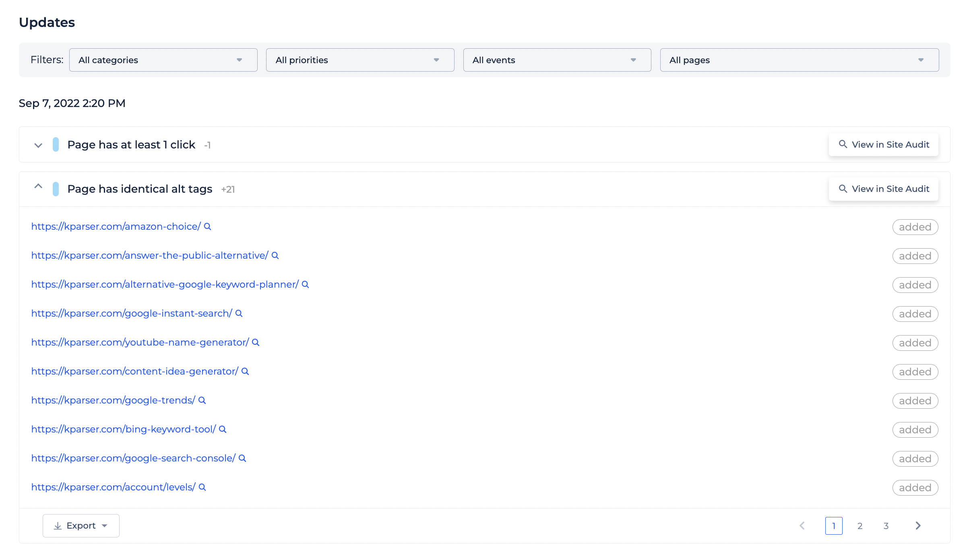The image size is (967, 560).
Task: Click magnifier icon beside google-trends URL
Action: [x=202, y=400]
